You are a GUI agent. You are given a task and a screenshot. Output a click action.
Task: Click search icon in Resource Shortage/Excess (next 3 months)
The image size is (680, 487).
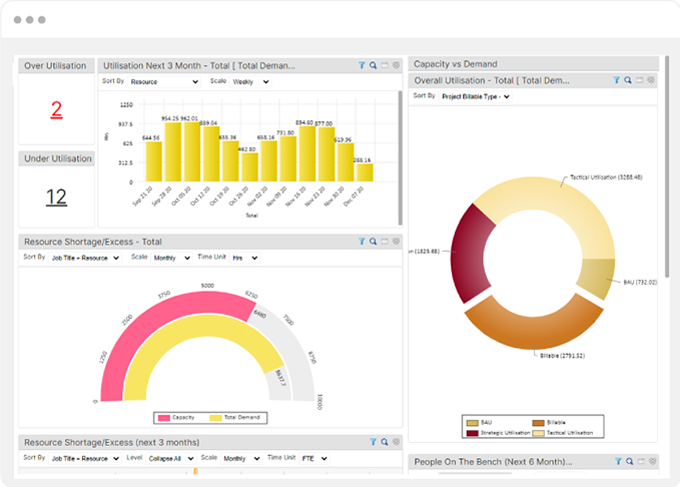coord(384,441)
